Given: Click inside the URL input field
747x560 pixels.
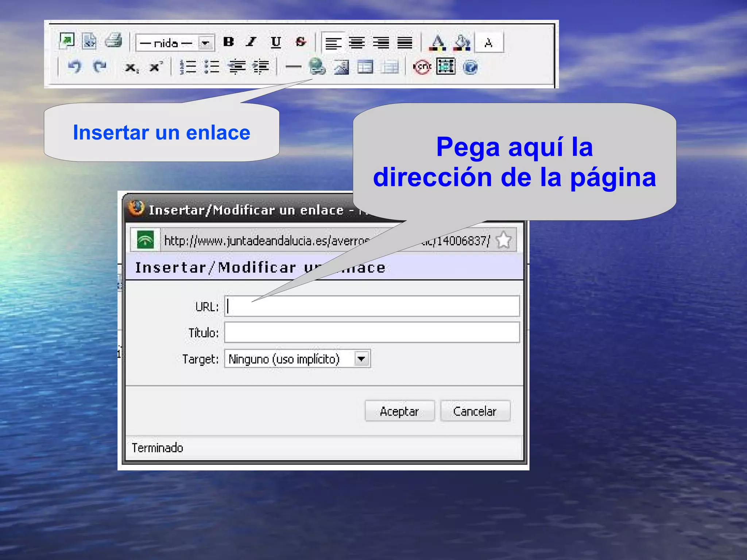Looking at the screenshot, I should 372,306.
